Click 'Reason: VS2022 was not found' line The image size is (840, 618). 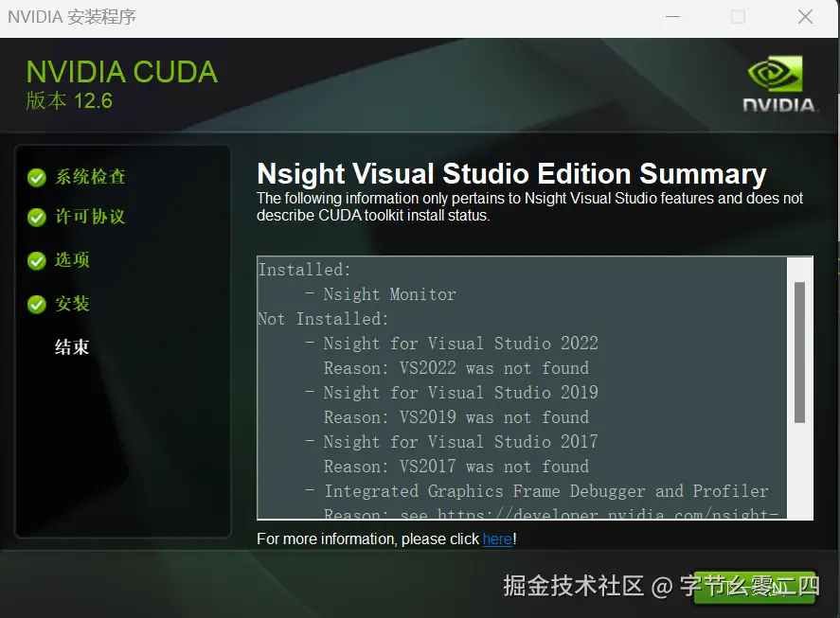pos(456,368)
